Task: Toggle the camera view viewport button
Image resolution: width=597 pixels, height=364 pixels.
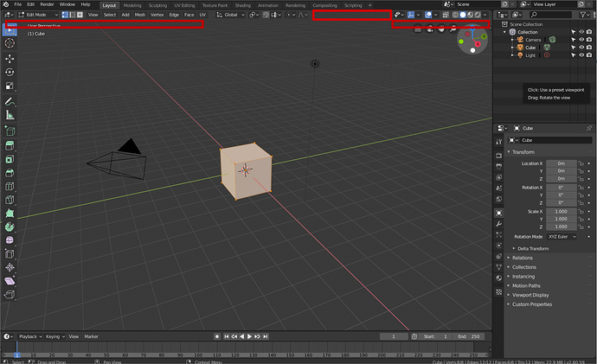Action: coord(429,29)
